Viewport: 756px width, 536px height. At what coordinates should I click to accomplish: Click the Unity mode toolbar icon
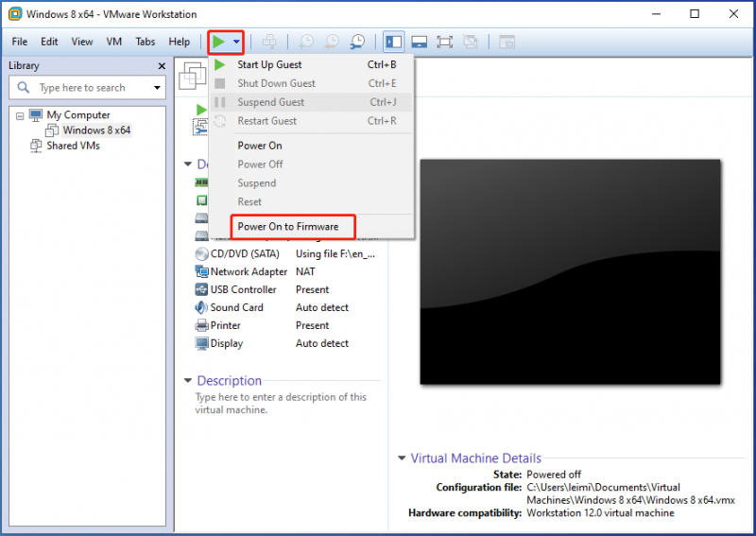tap(470, 42)
